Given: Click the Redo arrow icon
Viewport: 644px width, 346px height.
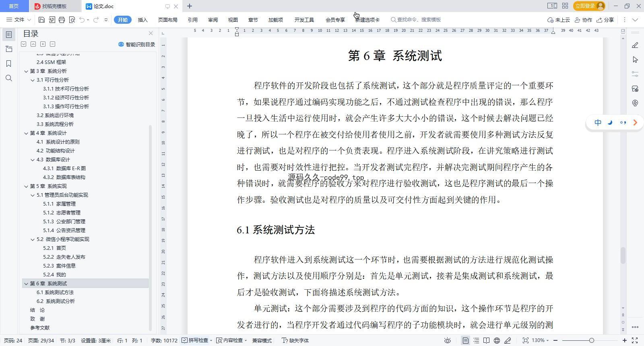Looking at the screenshot, I should click(x=96, y=20).
